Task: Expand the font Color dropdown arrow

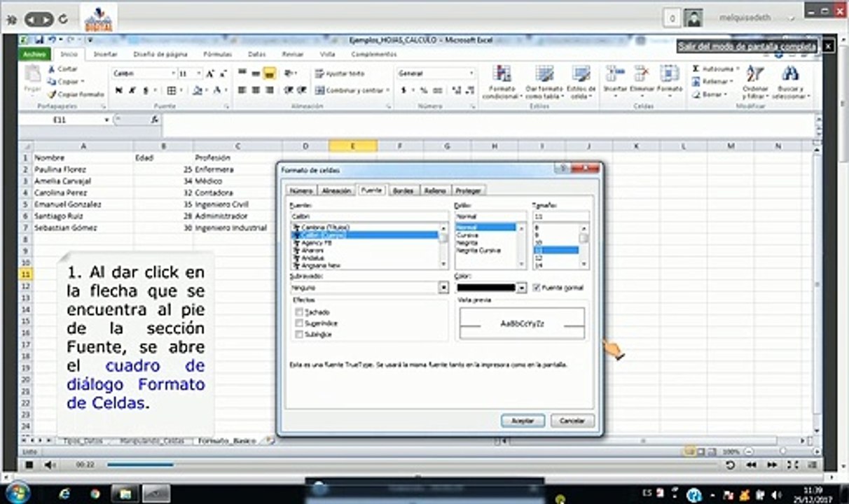Action: [521, 288]
